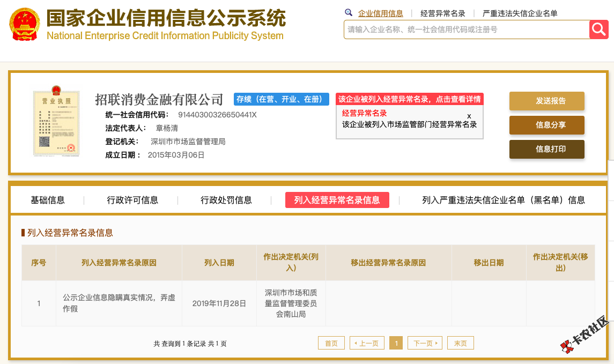Click authority cell 深圳市市场和质量监督管理委员会南山局

(x=291, y=303)
